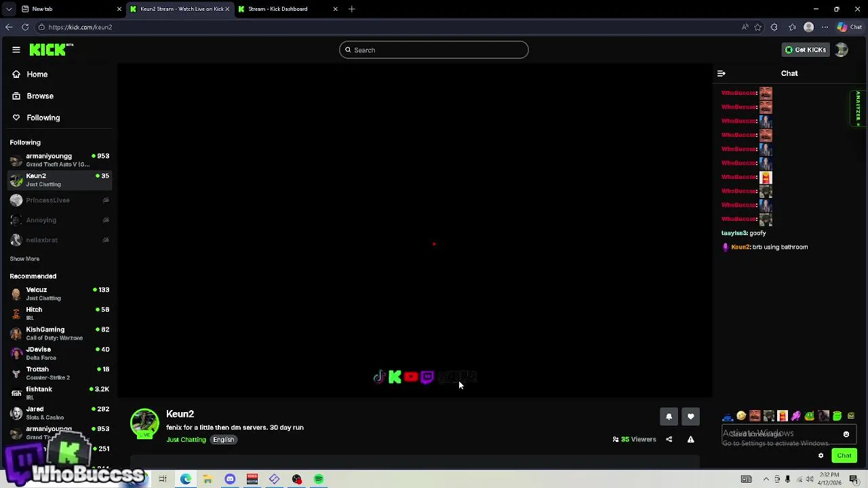Open Keun2 in Following list
The width and height of the screenshot is (868, 488).
[x=61, y=180]
